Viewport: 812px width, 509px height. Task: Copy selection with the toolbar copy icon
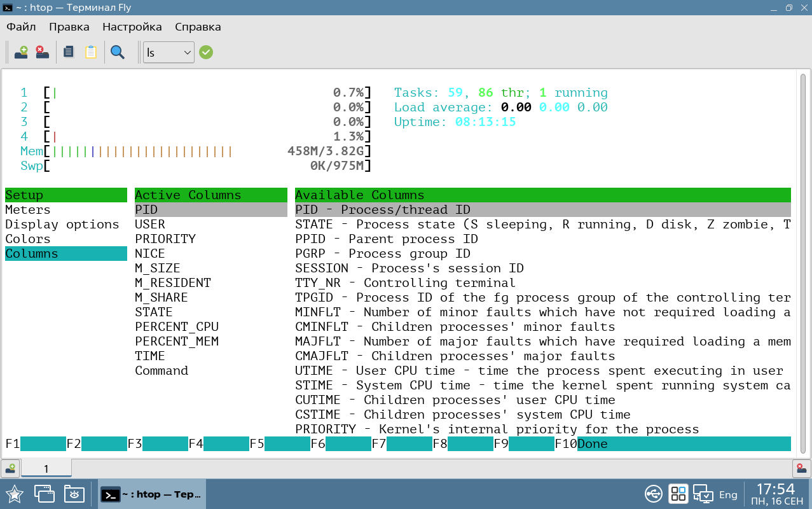click(x=69, y=52)
